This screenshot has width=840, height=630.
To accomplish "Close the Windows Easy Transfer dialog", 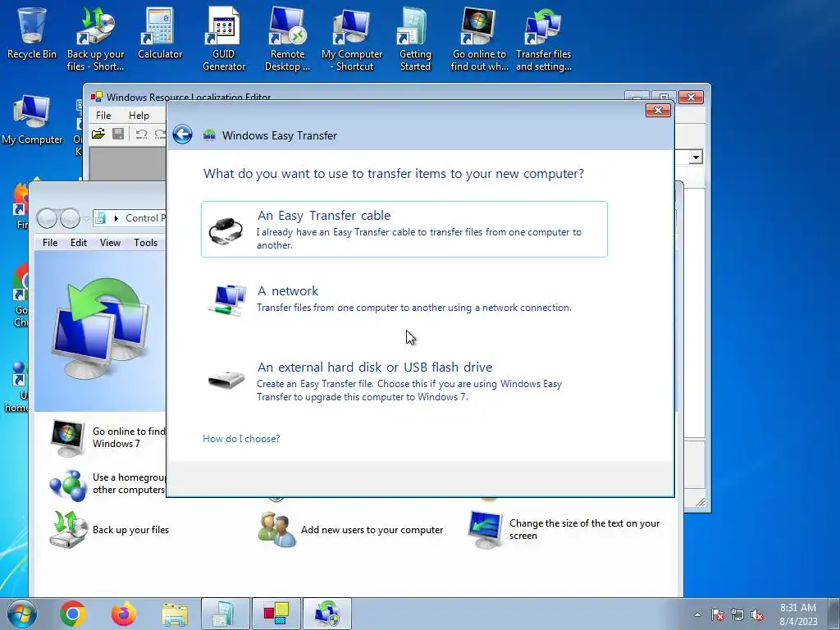I will click(658, 111).
